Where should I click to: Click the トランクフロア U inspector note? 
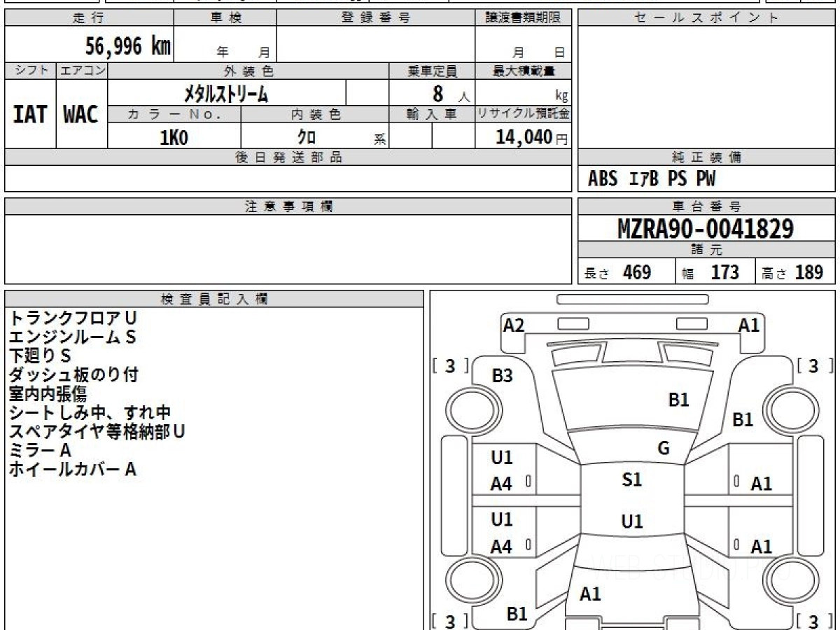pyautogui.click(x=73, y=318)
